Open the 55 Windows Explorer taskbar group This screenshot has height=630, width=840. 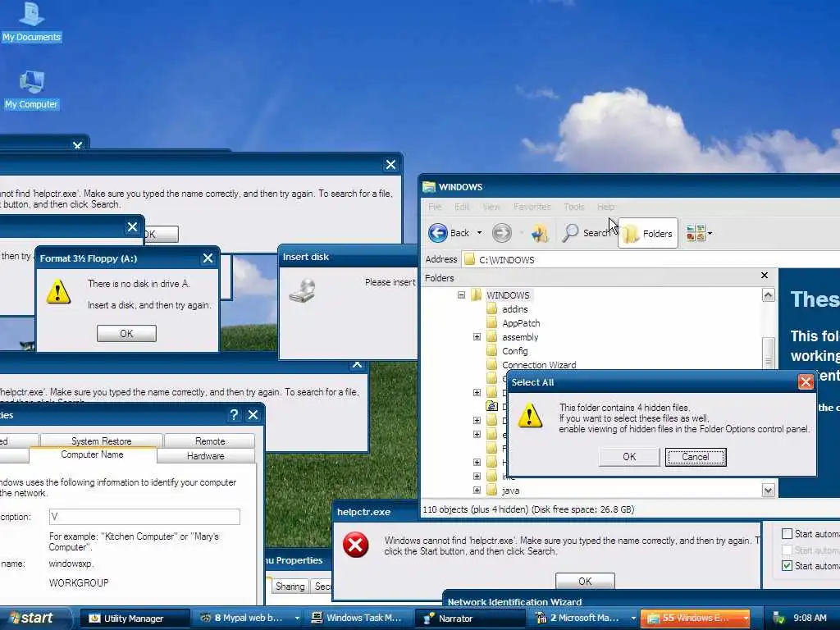(695, 619)
